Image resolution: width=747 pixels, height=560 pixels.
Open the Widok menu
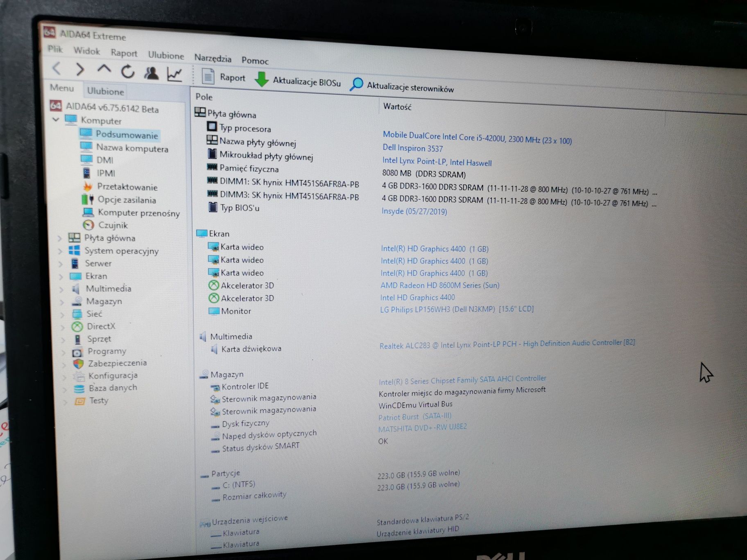[x=87, y=51]
